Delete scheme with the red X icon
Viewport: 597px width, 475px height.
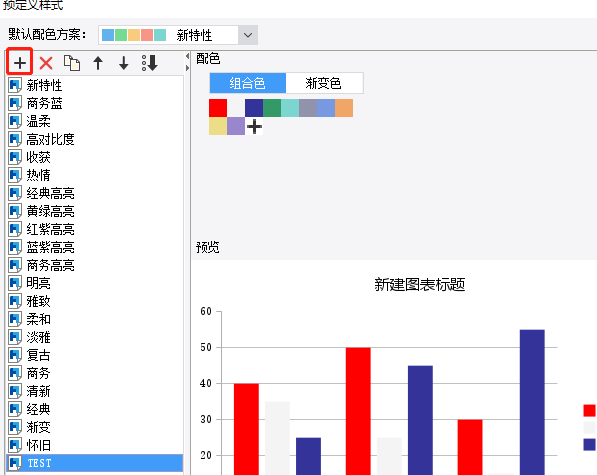click(46, 63)
